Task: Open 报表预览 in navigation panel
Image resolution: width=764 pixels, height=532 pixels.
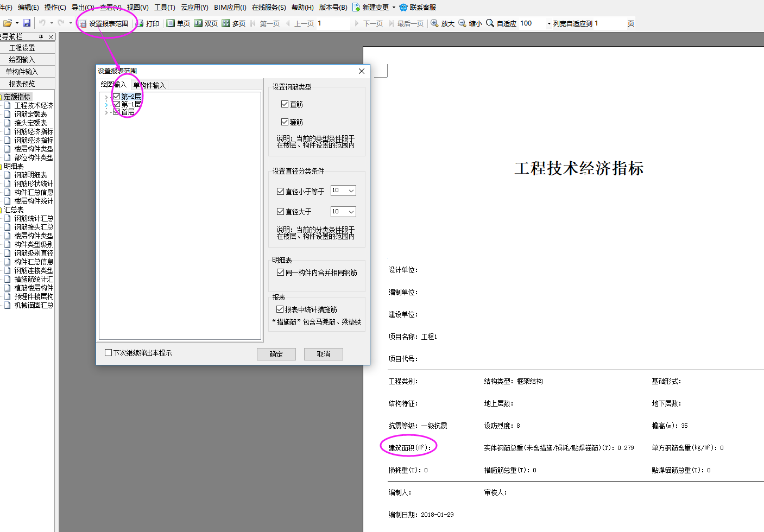Action: (27, 84)
